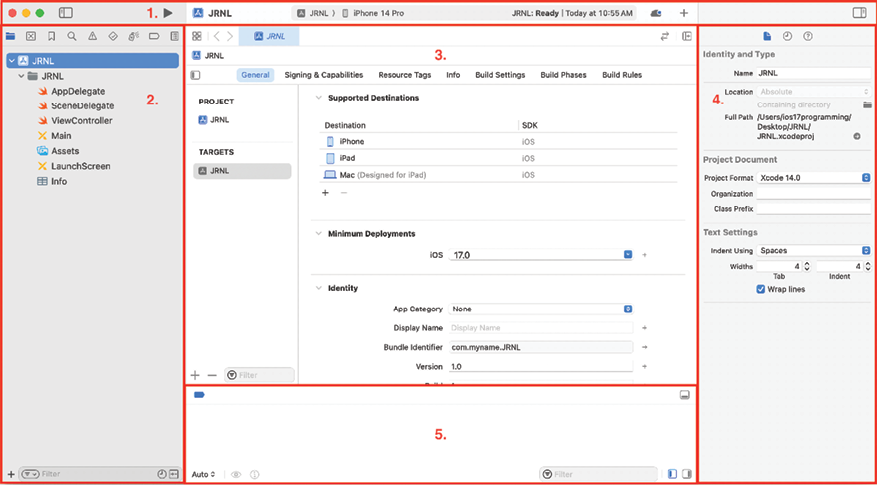Choose the iPhone 14 Pro run destination
The height and width of the screenshot is (485, 877).
pyautogui.click(x=373, y=13)
